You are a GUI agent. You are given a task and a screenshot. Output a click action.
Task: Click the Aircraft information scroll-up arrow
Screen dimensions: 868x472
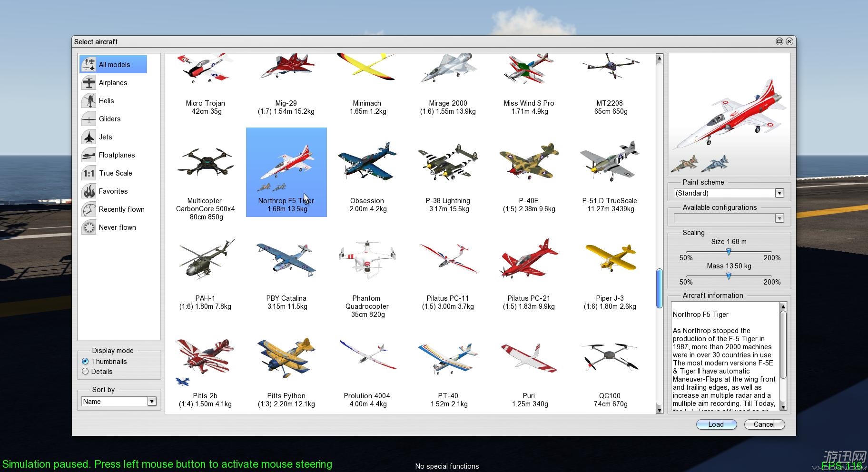point(783,306)
